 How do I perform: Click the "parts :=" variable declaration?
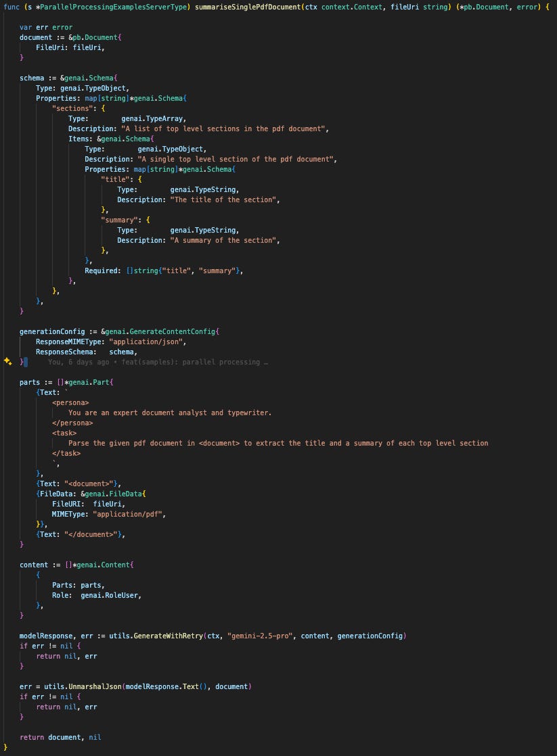tap(36, 382)
